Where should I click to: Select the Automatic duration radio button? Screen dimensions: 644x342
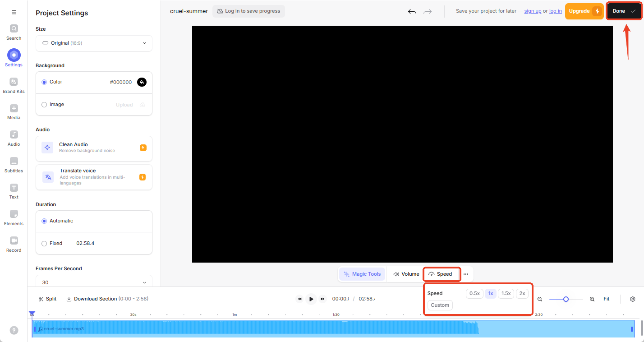pyautogui.click(x=44, y=221)
